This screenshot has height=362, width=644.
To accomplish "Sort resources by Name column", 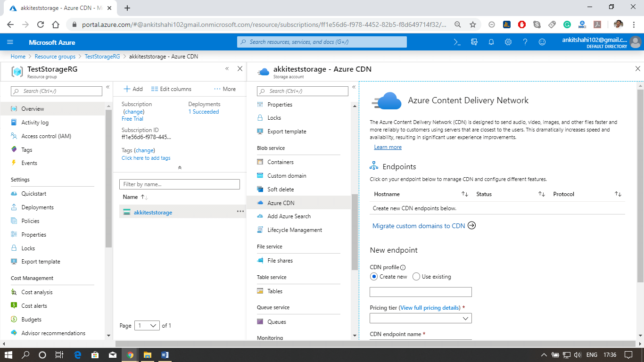I will click(144, 197).
